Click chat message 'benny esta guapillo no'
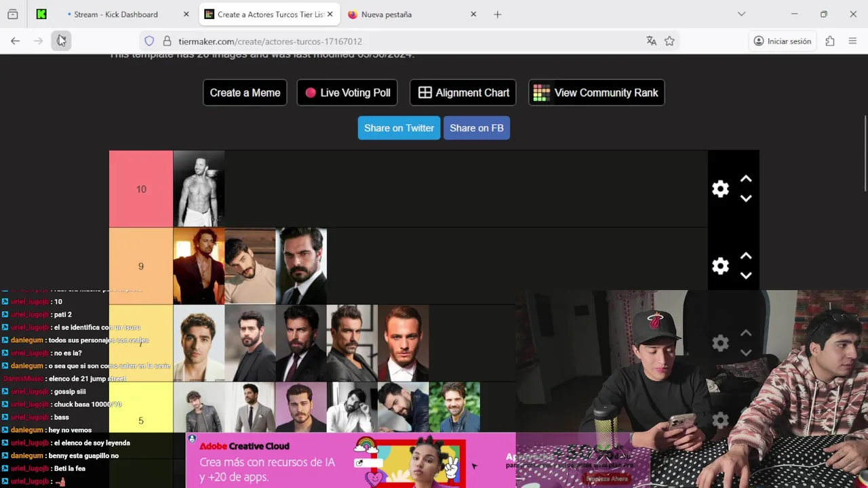This screenshot has height=488, width=868. pos(83,455)
